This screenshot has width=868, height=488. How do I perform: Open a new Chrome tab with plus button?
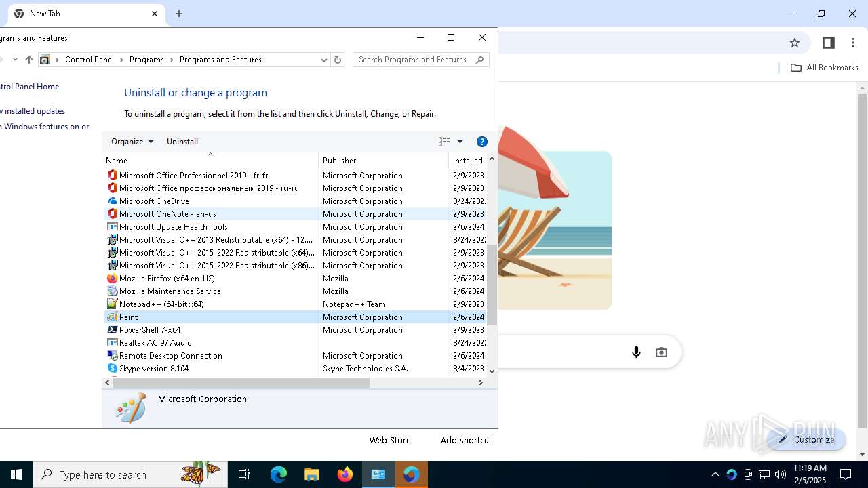click(179, 14)
